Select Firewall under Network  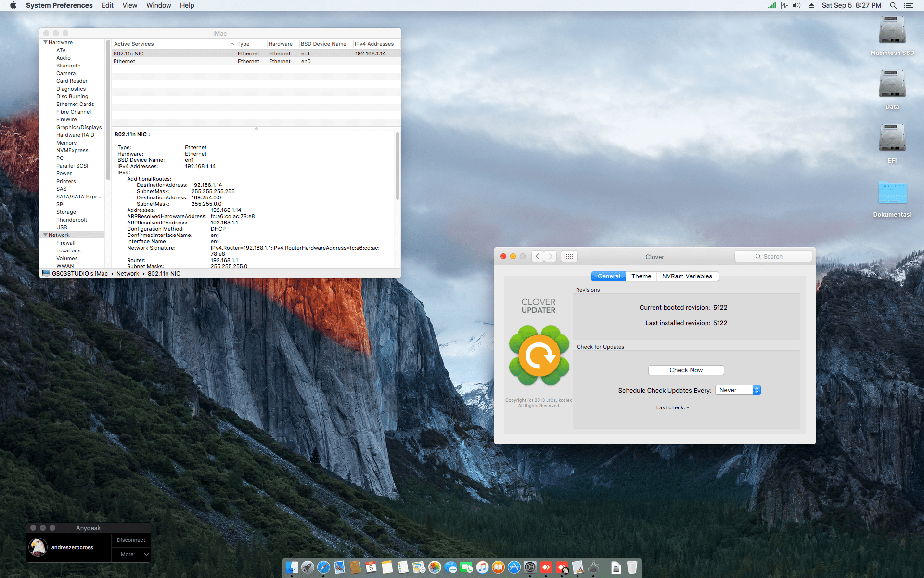tap(65, 243)
